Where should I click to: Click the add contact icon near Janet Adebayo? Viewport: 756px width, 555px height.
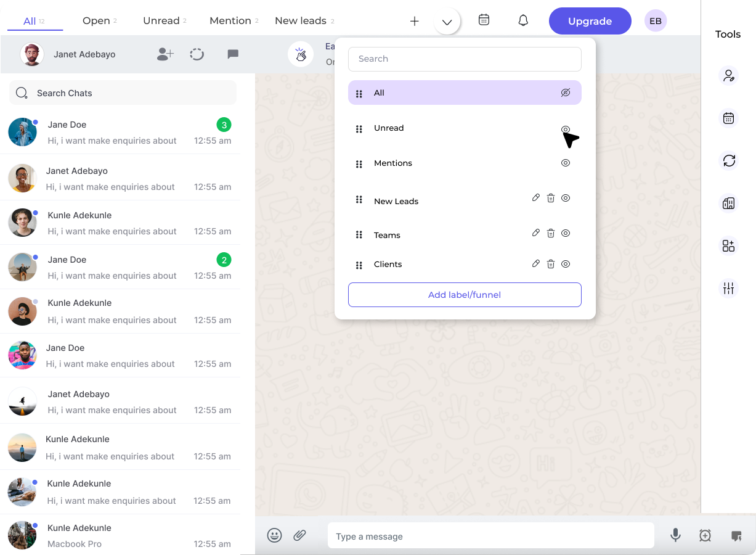[165, 54]
